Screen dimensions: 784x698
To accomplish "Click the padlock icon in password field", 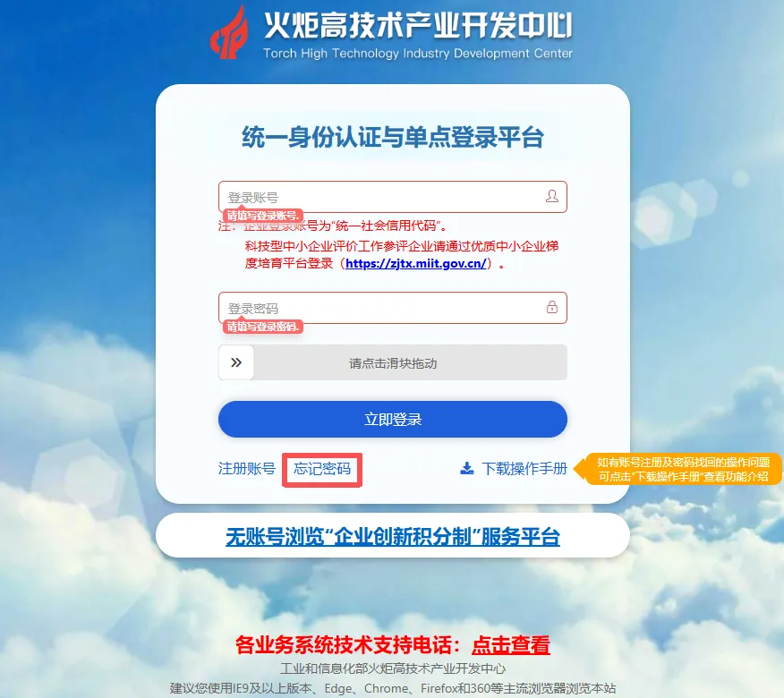I will tap(552, 307).
